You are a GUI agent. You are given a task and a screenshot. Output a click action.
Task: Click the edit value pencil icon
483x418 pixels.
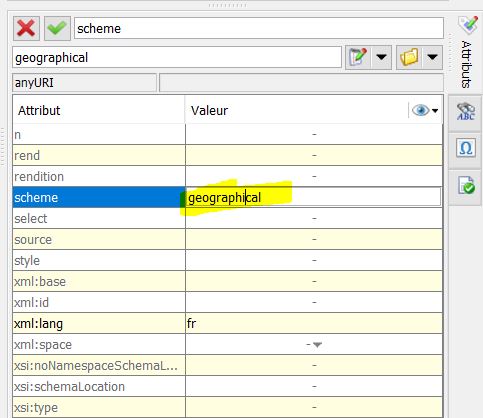point(358,57)
